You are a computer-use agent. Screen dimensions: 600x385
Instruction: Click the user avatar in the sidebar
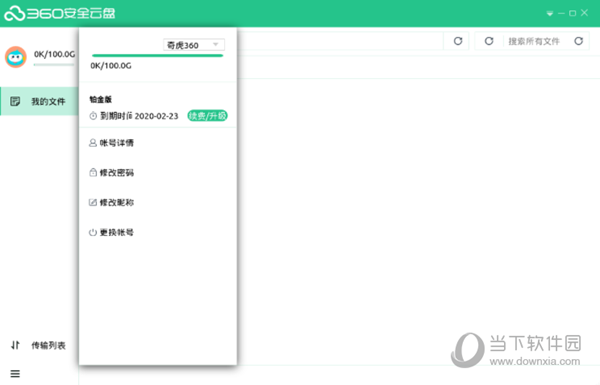pyautogui.click(x=16, y=57)
